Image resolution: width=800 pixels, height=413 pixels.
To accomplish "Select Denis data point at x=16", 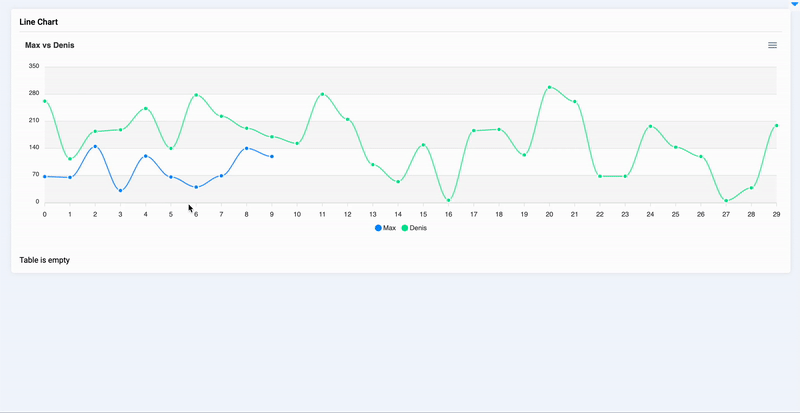I will click(x=448, y=200).
